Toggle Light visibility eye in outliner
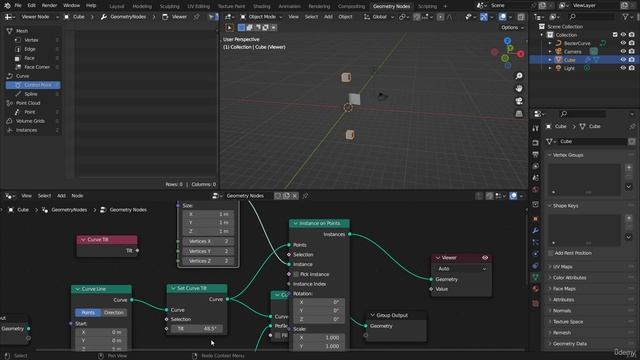The height and width of the screenshot is (360, 640). (623, 68)
